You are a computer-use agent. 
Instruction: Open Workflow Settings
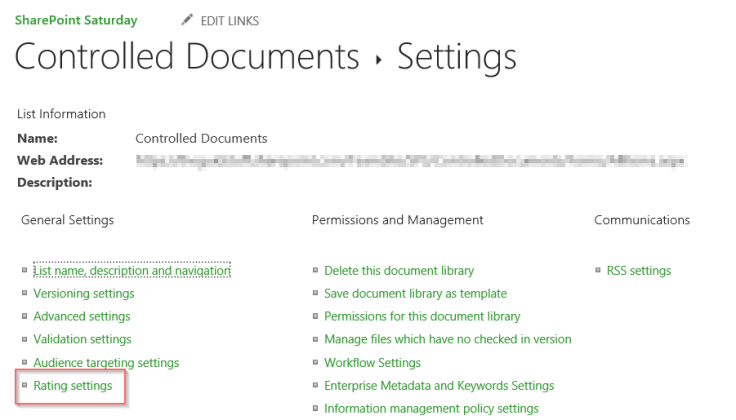coord(372,363)
